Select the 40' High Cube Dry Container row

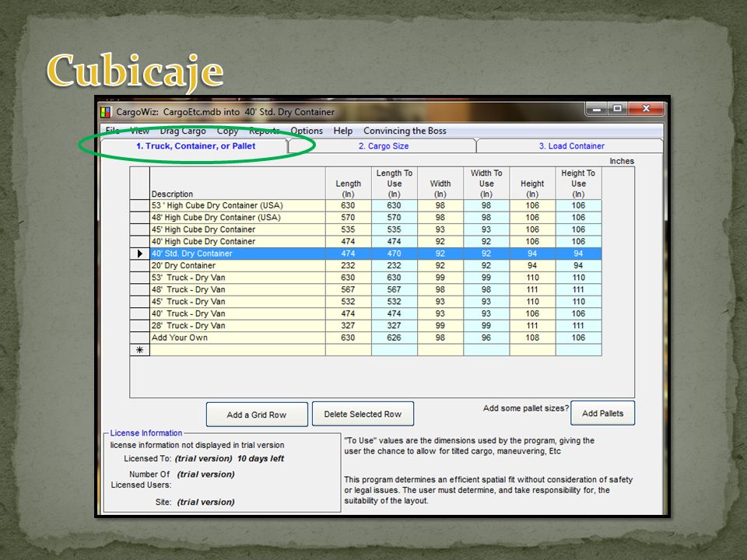(x=366, y=241)
